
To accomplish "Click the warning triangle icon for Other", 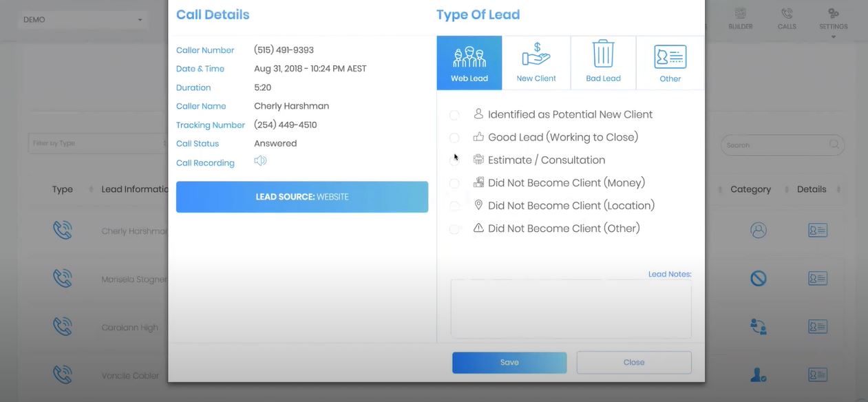I will 478,227.
